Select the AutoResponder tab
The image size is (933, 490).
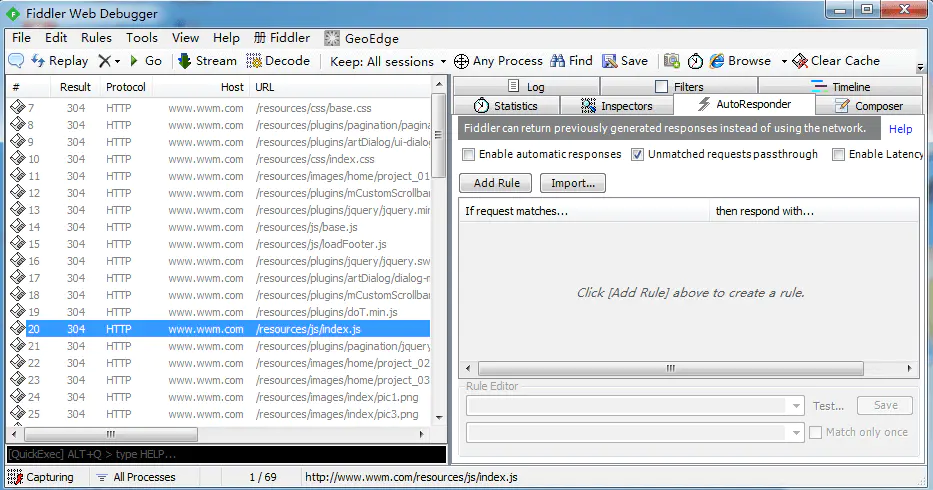point(744,104)
